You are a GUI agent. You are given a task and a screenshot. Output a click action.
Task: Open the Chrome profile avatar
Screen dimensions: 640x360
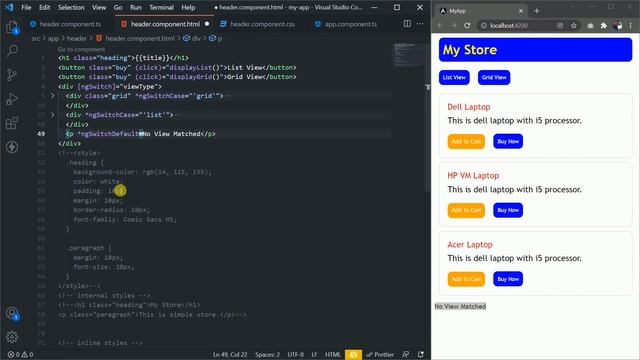pos(618,25)
